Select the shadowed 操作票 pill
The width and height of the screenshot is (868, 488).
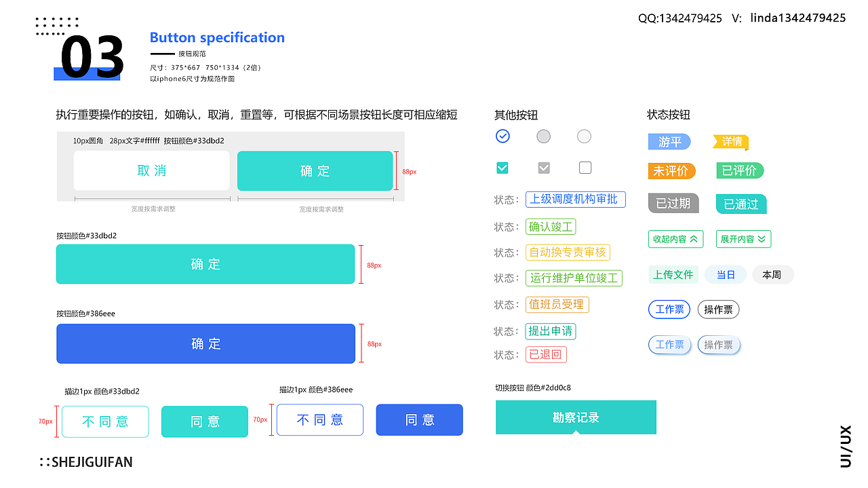click(718, 345)
